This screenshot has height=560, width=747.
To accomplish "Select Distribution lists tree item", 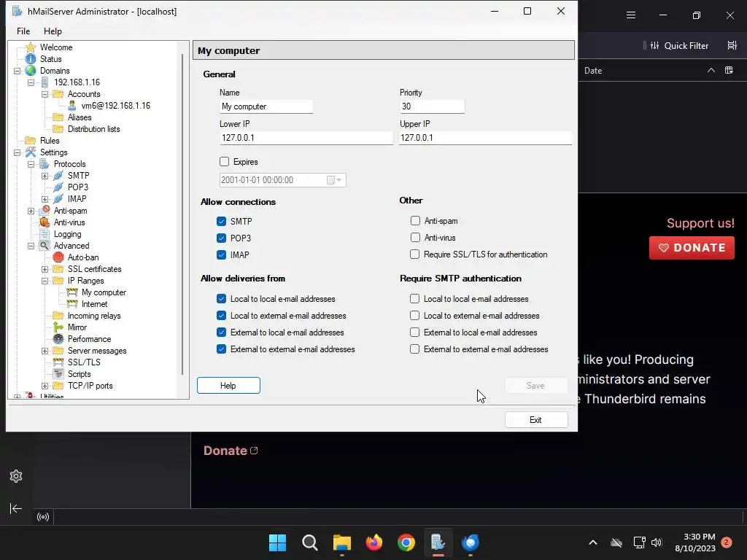I will click(x=93, y=129).
